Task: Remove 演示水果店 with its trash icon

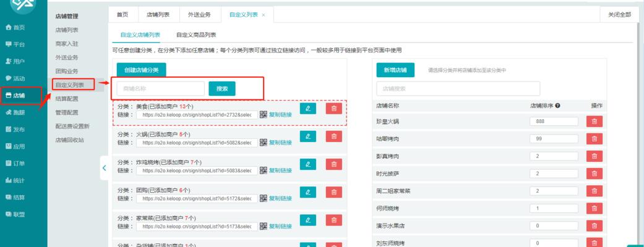Action: coord(595,225)
